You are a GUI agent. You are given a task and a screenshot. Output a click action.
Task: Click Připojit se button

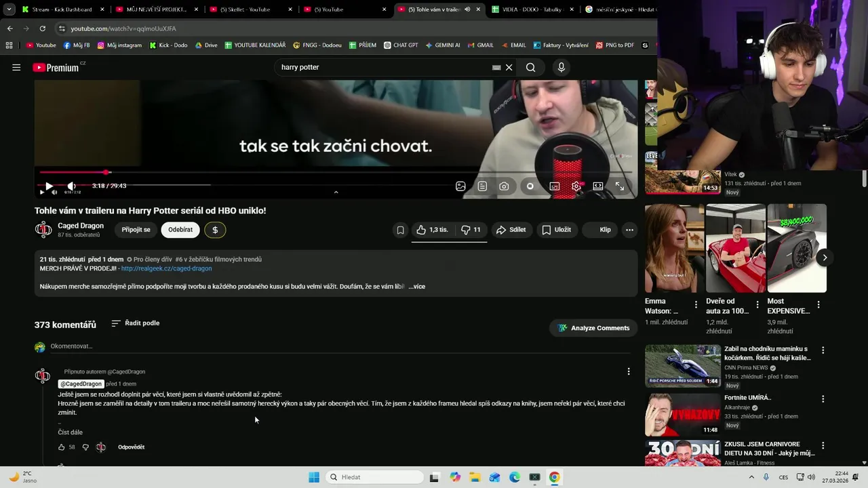136,230
